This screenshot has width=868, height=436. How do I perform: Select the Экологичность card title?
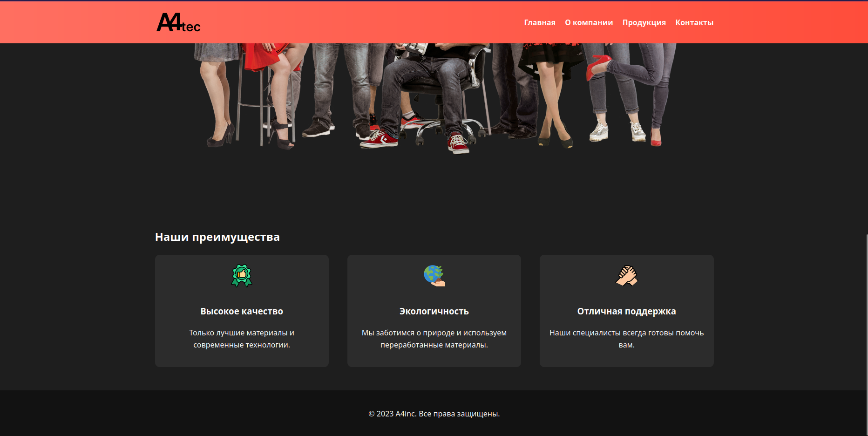434,311
